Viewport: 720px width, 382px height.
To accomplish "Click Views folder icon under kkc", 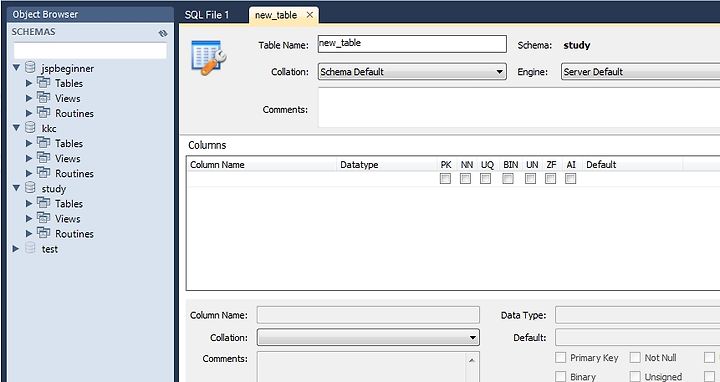I will point(44,158).
